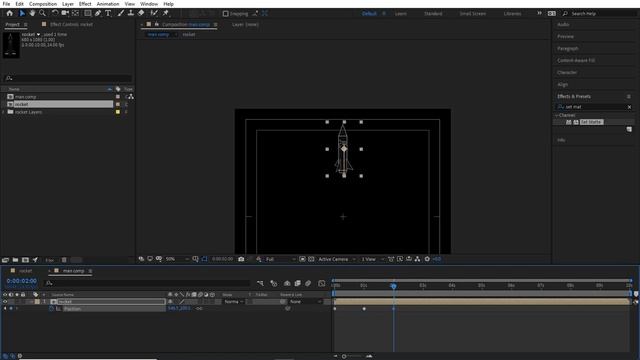Clear the Effects & Presets search field
The height and width of the screenshot is (360, 640).
coord(629,107)
